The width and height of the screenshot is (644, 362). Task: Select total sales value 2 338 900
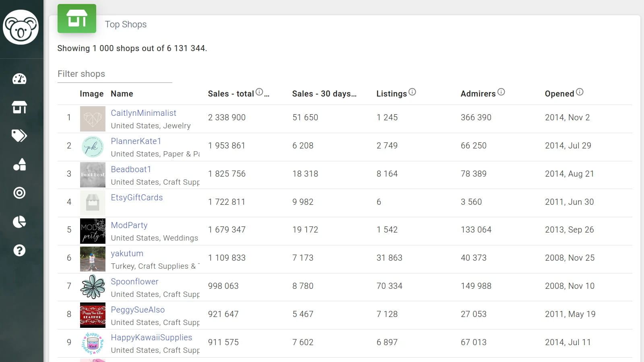[x=227, y=117]
